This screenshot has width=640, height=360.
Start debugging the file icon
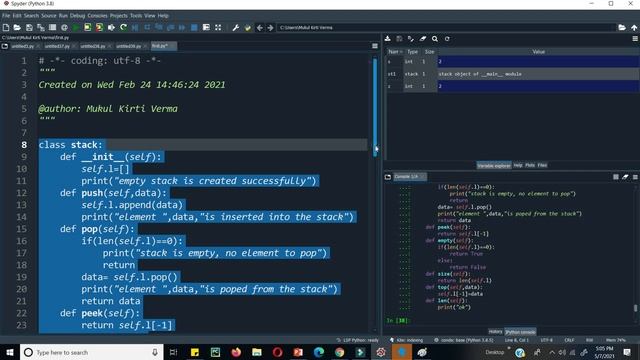point(135,27)
